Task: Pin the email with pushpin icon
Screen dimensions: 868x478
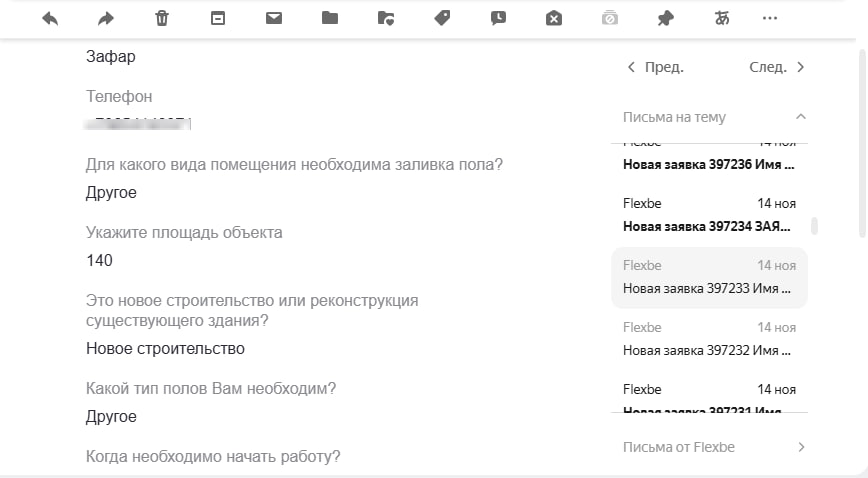Action: click(666, 18)
